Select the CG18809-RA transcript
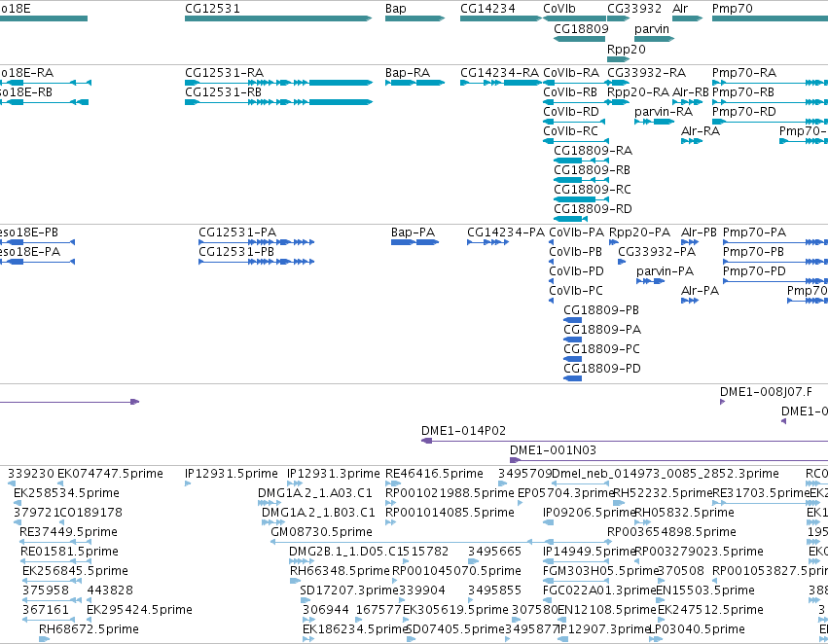Image resolution: width=828 pixels, height=644 pixels. [x=581, y=161]
